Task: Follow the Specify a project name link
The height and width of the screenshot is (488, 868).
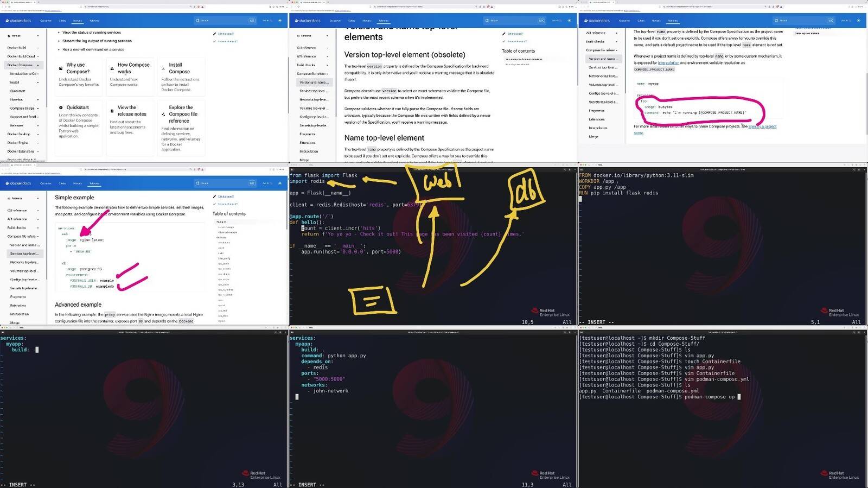Action: tap(762, 126)
